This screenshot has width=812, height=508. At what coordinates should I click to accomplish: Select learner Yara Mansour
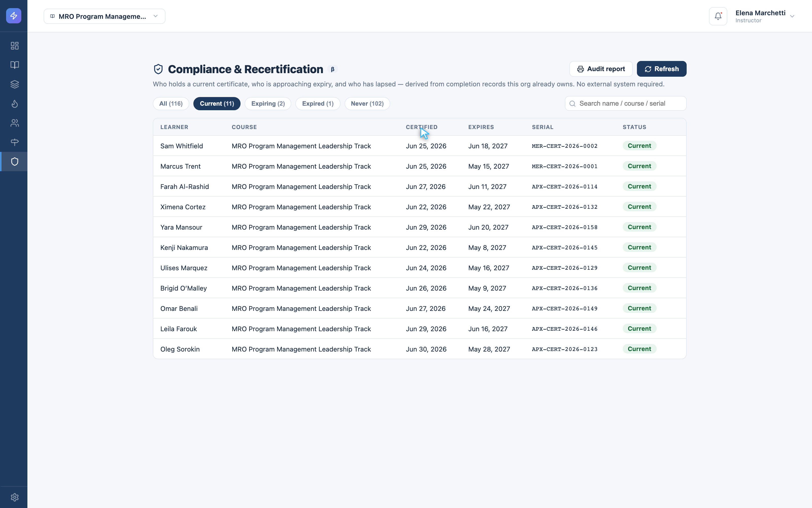[x=181, y=227]
